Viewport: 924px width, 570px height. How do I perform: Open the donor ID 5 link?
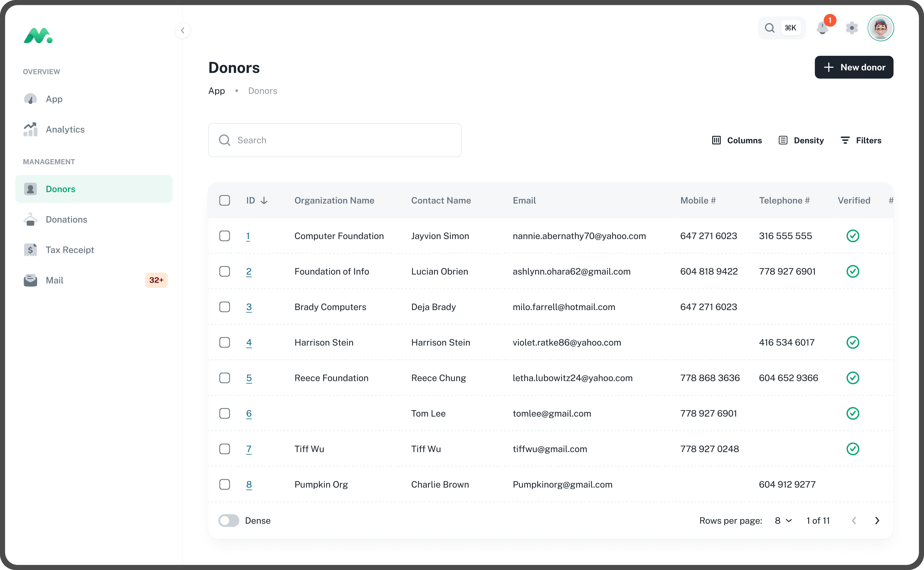[x=249, y=378]
